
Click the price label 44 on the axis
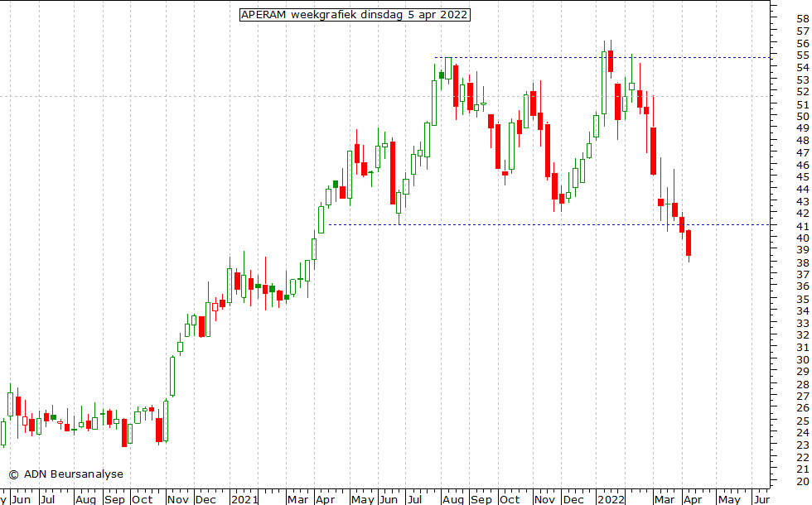pos(803,190)
